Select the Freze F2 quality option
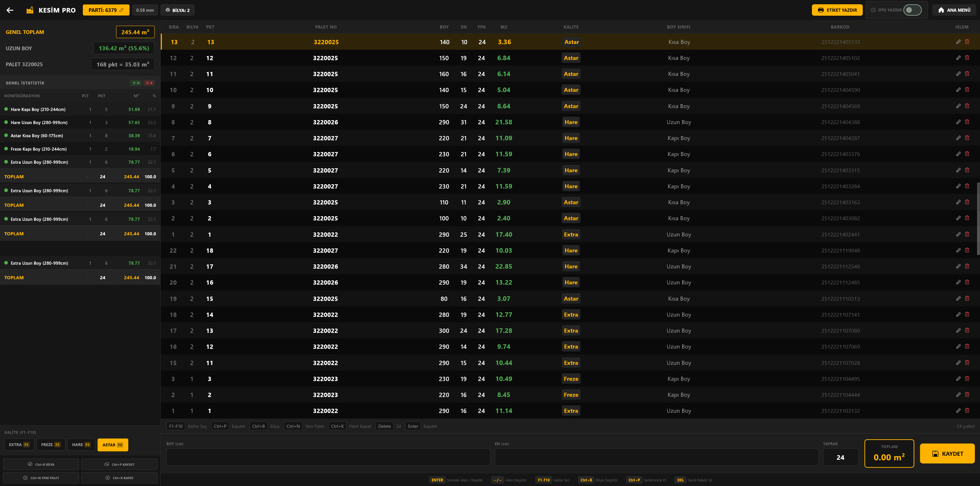Image resolution: width=980 pixels, height=486 pixels. pos(51,445)
